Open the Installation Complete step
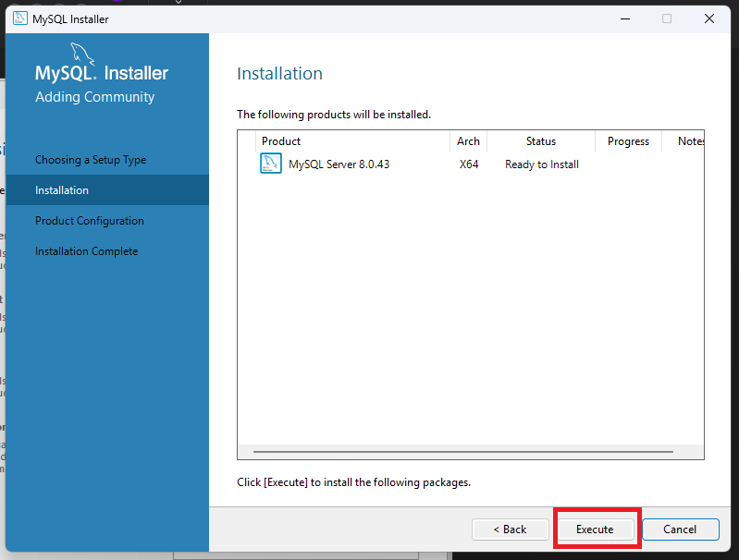The width and height of the screenshot is (739, 560). point(87,251)
